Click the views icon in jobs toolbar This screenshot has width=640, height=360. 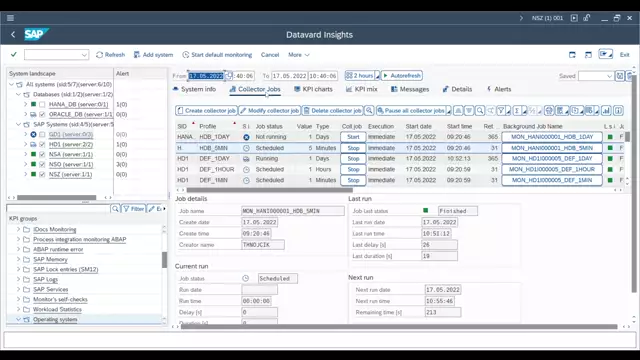click(562, 111)
